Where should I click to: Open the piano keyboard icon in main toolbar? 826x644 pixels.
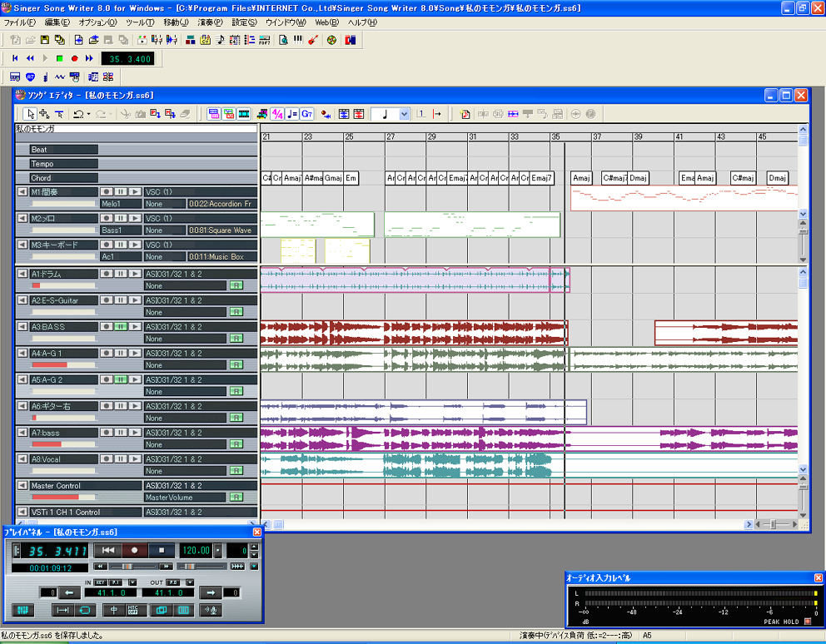click(297, 40)
